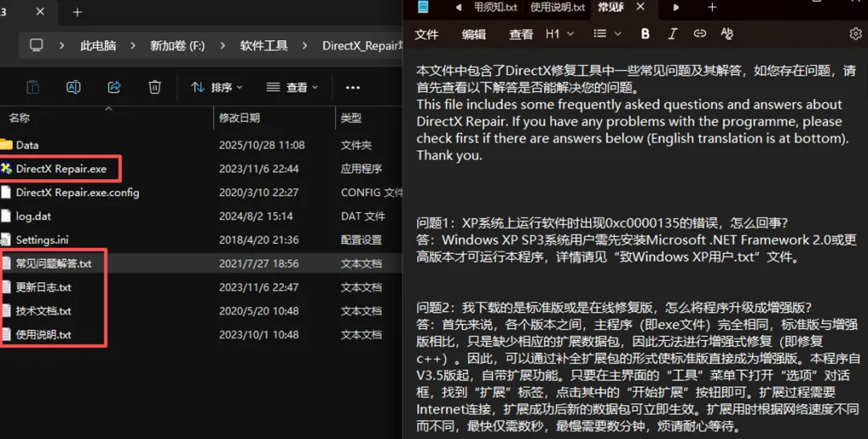This screenshot has width=868, height=439.
Task: Click the date 2025/10/28 11:08
Action: tap(262, 145)
